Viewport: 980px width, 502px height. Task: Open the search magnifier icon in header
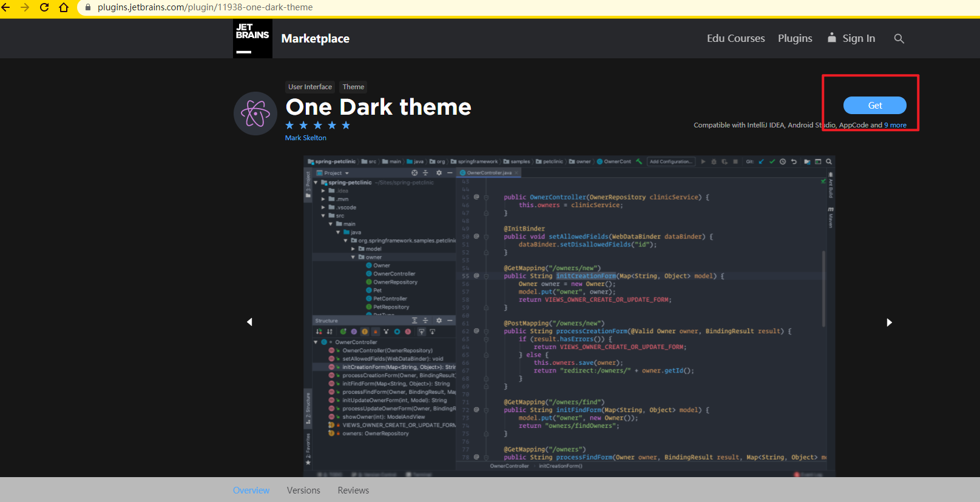pos(899,38)
